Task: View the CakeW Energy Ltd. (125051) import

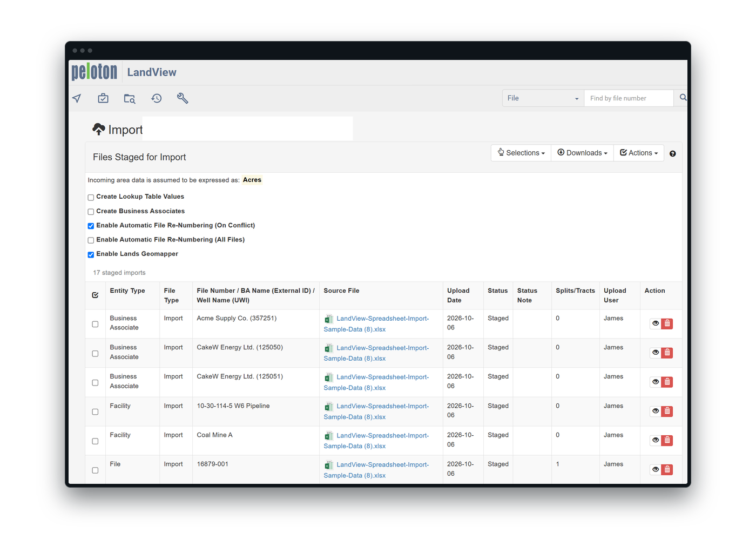Action: click(656, 382)
